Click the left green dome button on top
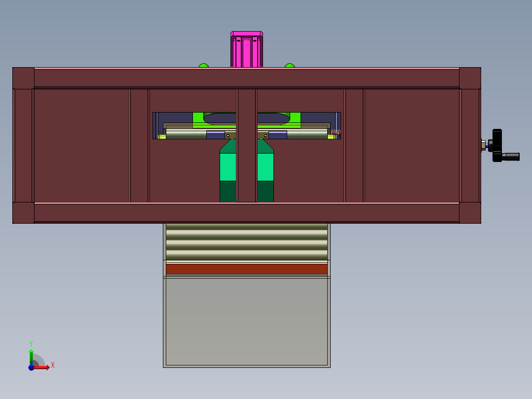 click(203, 65)
